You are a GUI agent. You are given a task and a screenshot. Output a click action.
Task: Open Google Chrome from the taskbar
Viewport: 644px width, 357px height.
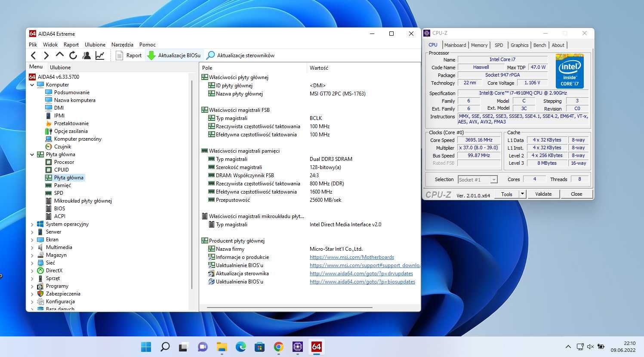tap(278, 347)
